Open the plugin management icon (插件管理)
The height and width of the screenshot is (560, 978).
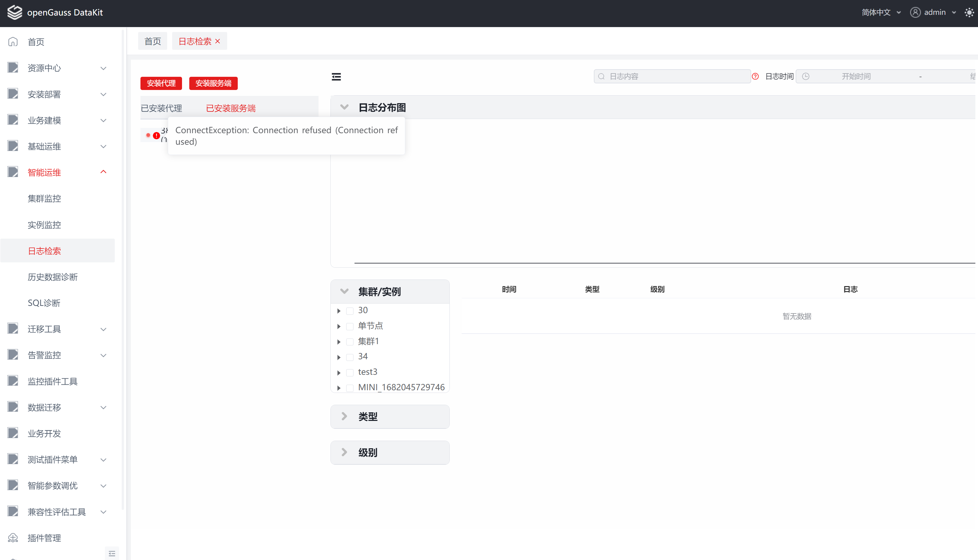pos(13,538)
